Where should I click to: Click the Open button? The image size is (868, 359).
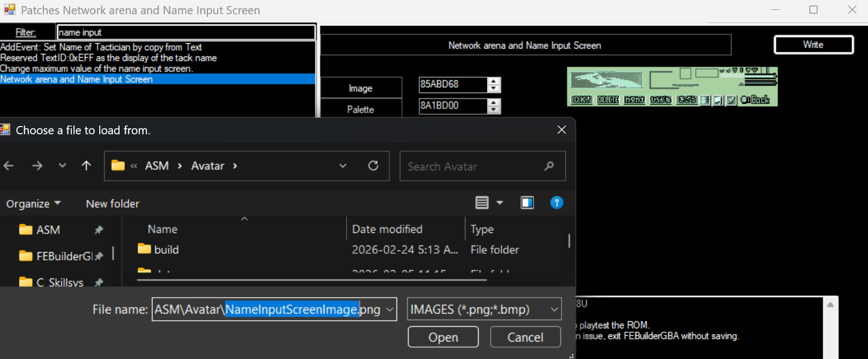443,337
